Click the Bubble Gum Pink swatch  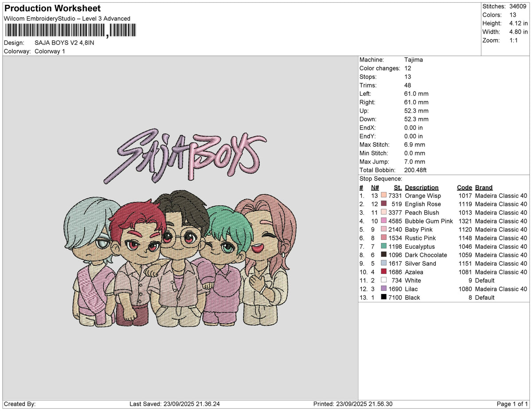coord(383,221)
